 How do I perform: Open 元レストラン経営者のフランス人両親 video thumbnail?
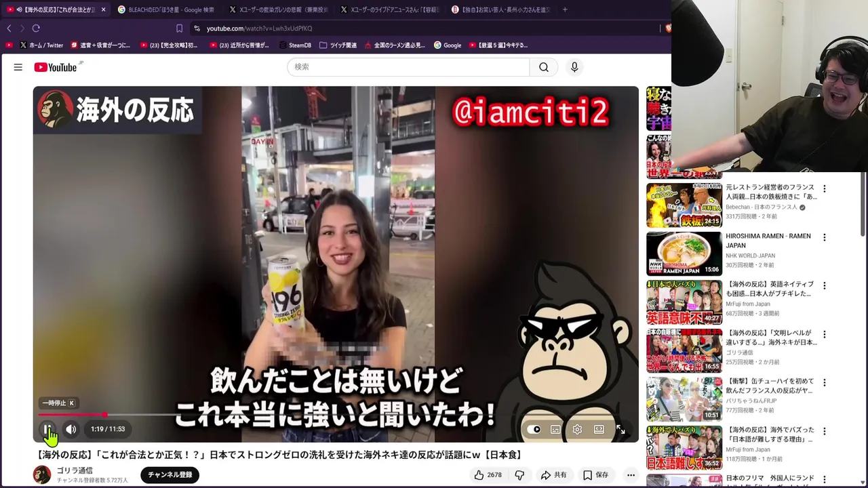click(x=684, y=205)
